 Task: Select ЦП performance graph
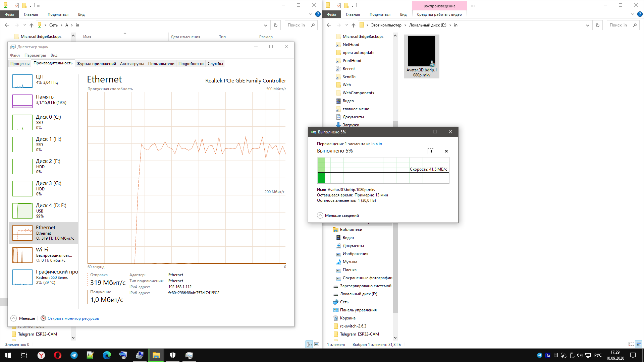click(x=44, y=81)
